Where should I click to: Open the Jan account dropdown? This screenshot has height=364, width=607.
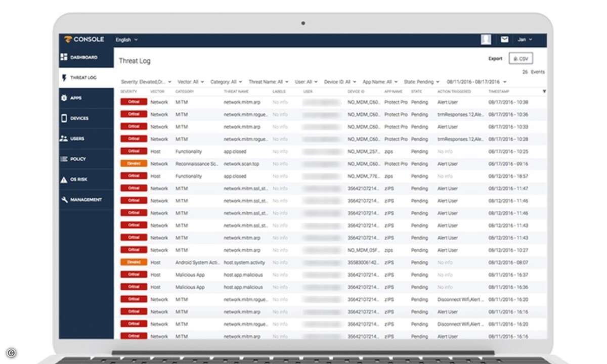coord(525,39)
